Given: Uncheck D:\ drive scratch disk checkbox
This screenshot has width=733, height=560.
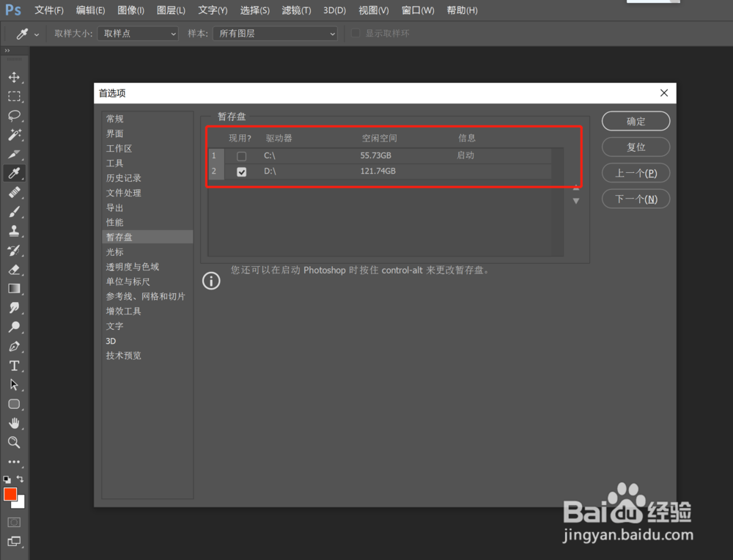Looking at the screenshot, I should (241, 172).
